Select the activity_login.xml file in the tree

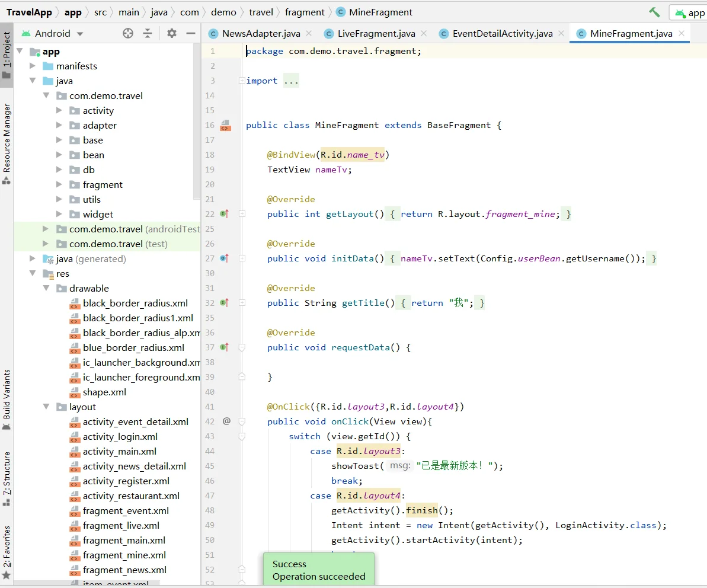pyautogui.click(x=120, y=436)
